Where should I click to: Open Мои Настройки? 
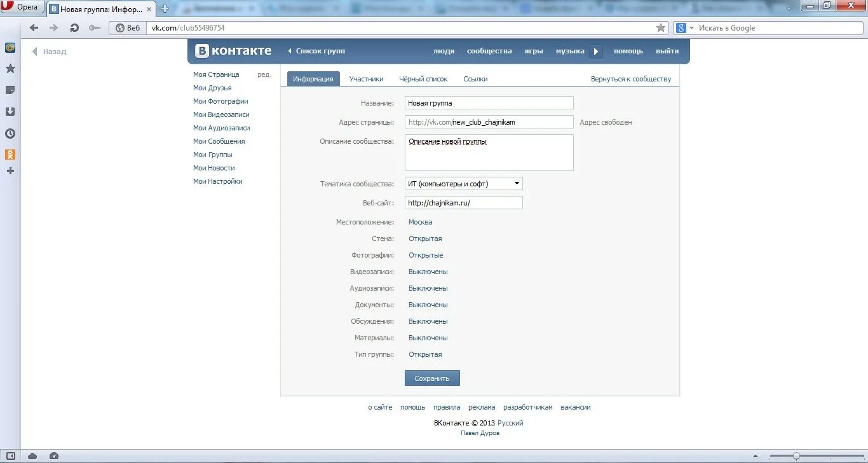click(218, 181)
